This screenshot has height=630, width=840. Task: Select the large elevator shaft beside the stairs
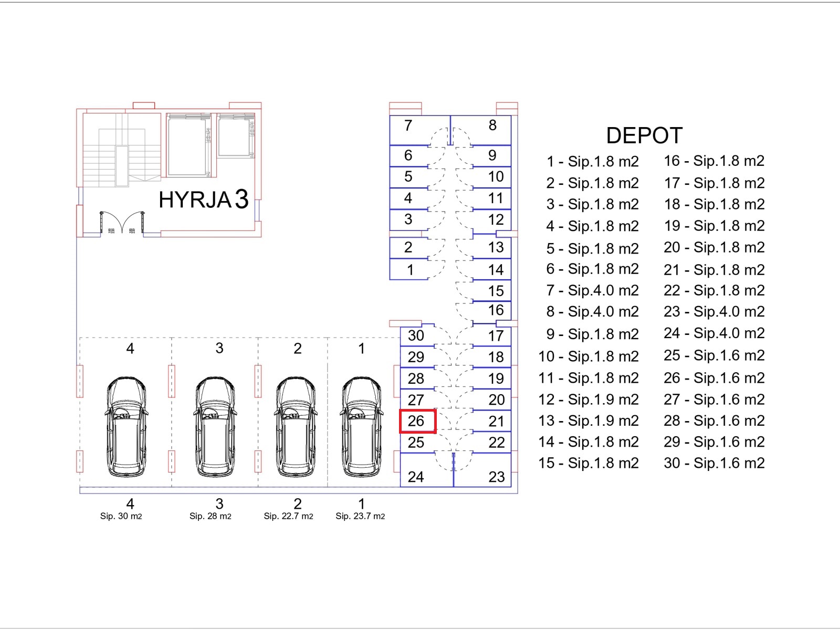pyautogui.click(x=188, y=146)
